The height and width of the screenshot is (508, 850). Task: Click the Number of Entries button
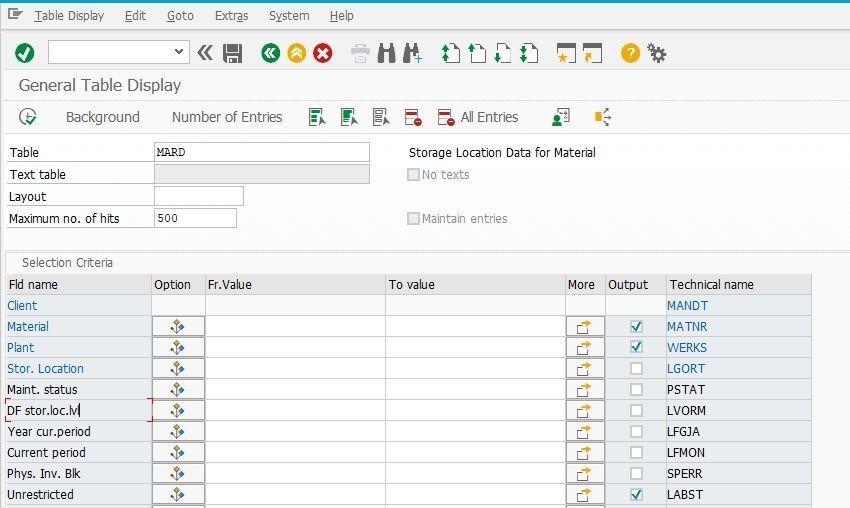tap(227, 117)
